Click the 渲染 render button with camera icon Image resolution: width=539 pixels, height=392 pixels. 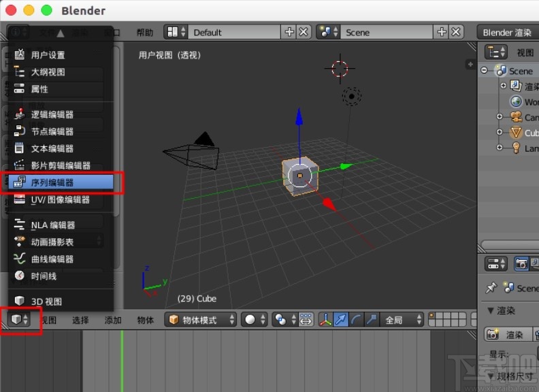[508, 335]
